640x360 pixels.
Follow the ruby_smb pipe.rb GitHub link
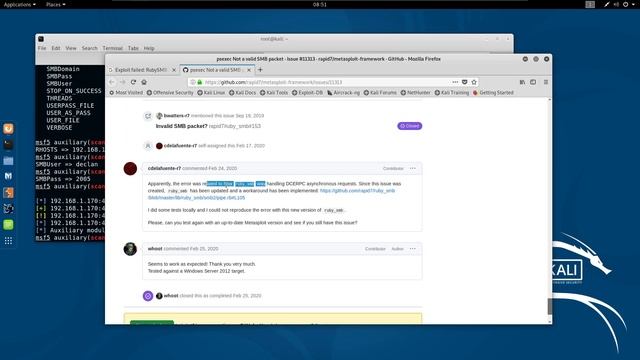coord(271,194)
